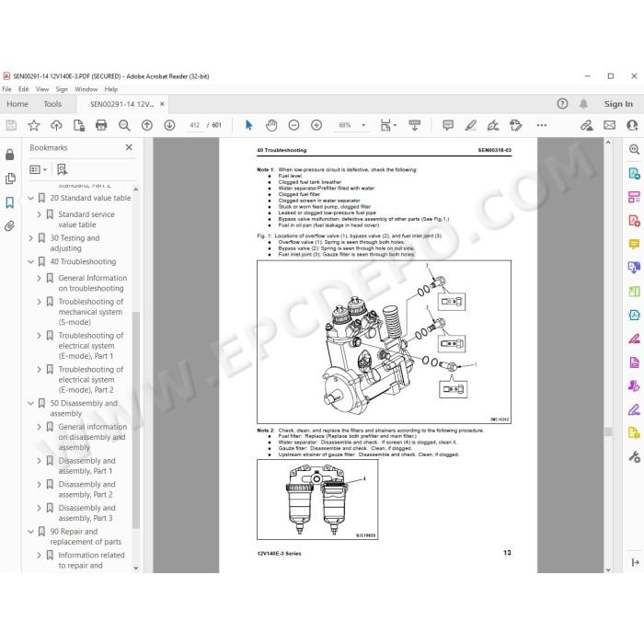Collapse the 20 Standard value table bookmark
The width and height of the screenshot is (644, 644).
(30, 198)
